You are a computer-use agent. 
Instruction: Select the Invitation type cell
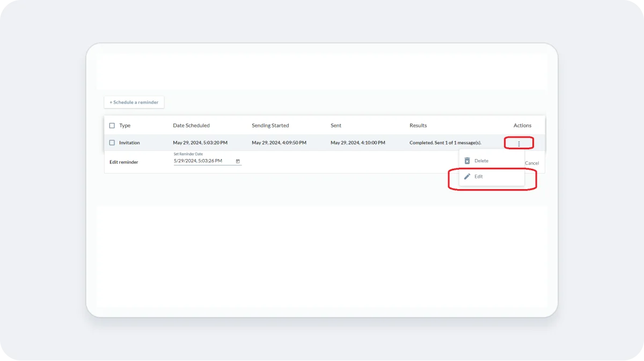click(x=129, y=143)
